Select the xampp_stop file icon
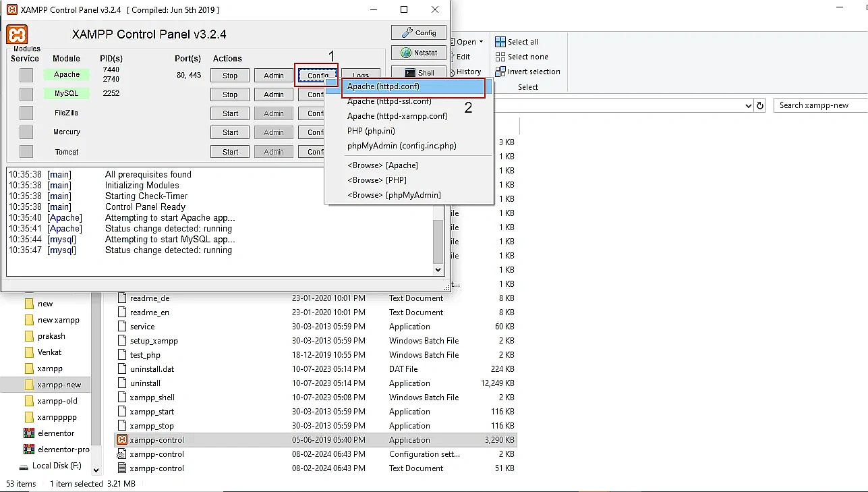Image resolution: width=868 pixels, height=492 pixels. pyautogui.click(x=122, y=426)
